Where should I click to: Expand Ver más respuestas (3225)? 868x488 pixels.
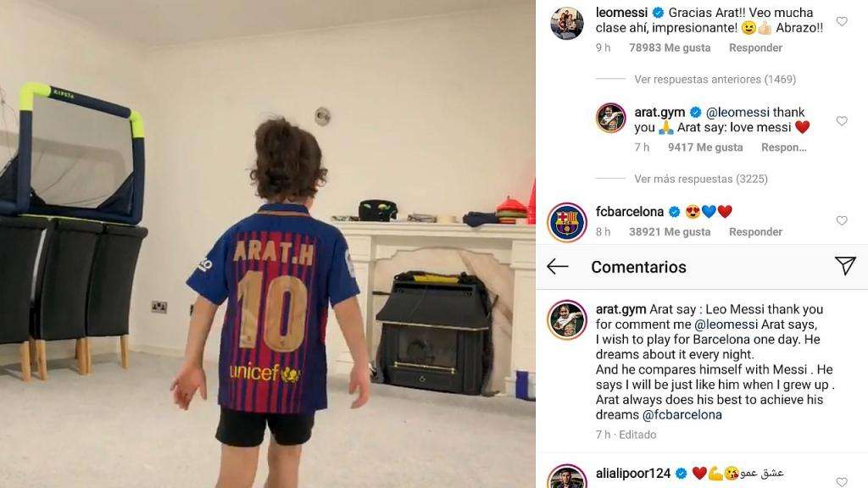701,179
